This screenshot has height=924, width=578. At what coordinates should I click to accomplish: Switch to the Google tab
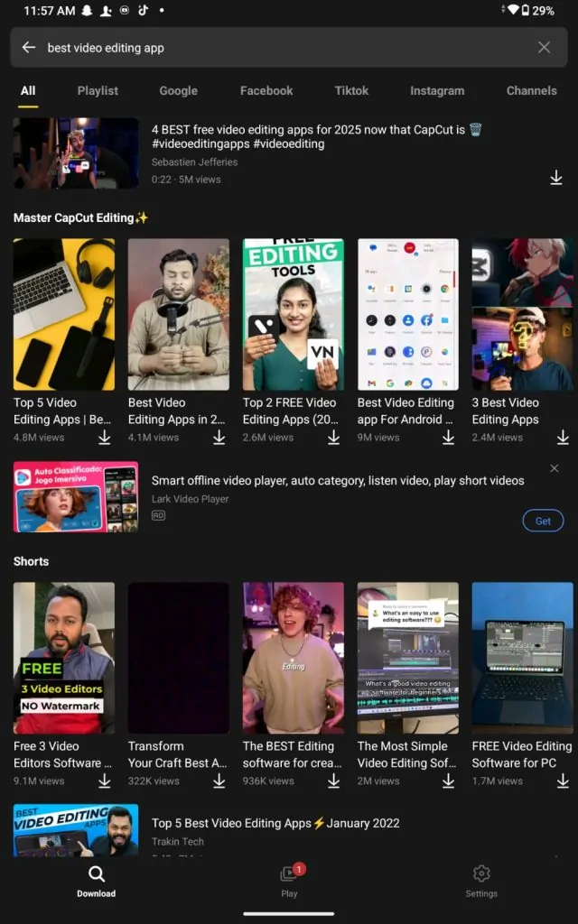(x=178, y=91)
